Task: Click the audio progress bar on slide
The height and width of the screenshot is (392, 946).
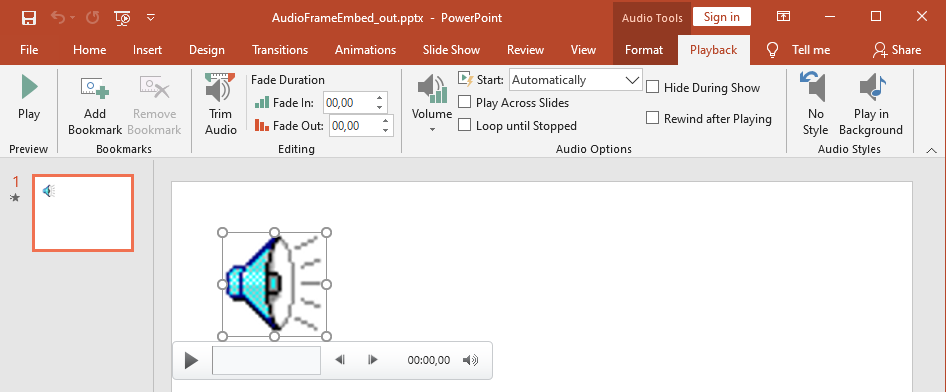Action: click(266, 361)
